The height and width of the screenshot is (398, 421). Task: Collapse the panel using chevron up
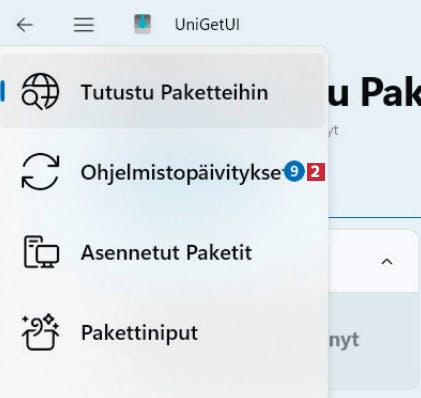pyautogui.click(x=387, y=262)
